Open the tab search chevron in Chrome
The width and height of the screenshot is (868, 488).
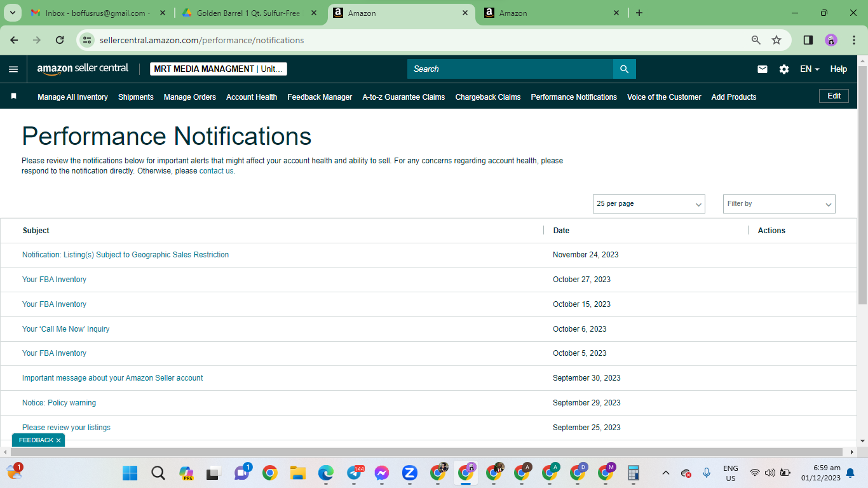click(13, 13)
